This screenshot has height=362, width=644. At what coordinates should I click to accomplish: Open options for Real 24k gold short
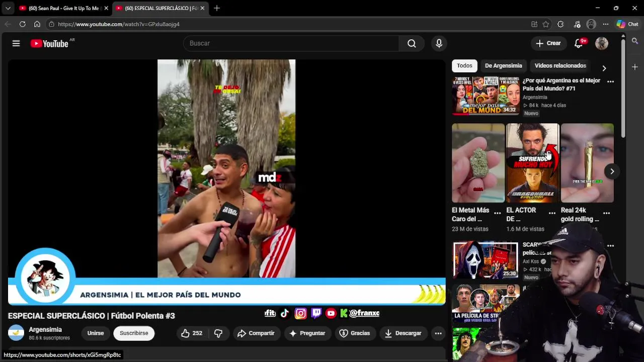606,213
